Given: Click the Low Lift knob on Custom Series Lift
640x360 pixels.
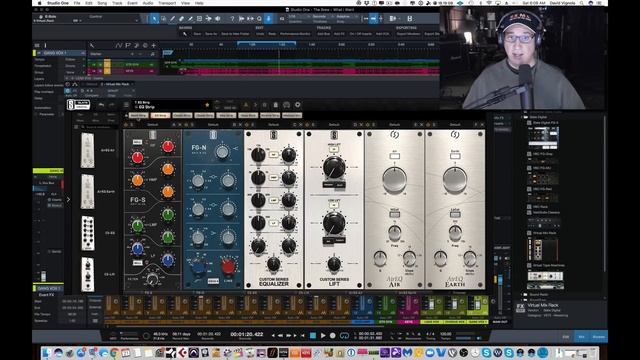Looking at the screenshot, I should (334, 223).
